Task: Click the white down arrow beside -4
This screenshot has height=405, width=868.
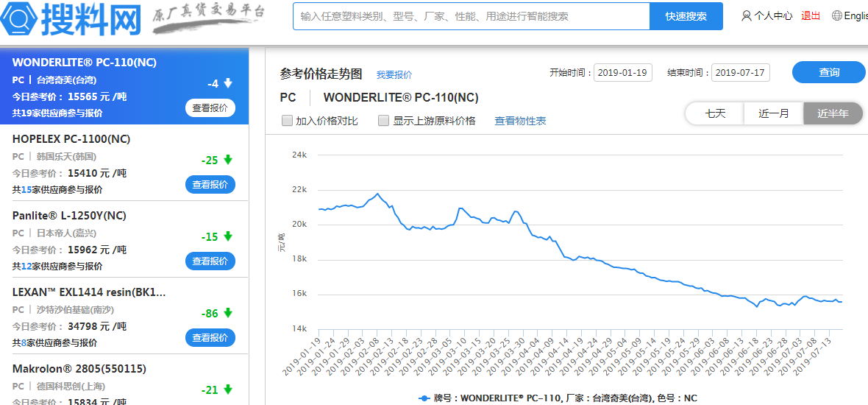Action: tap(228, 83)
